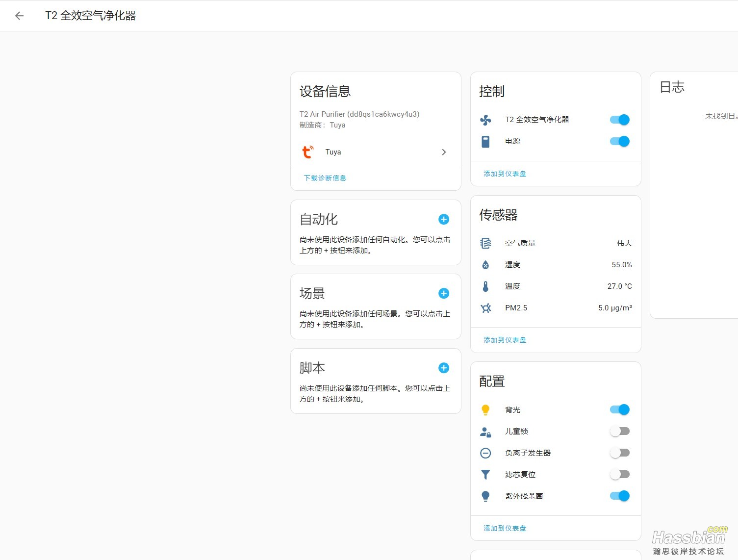Click the PM2.5 particle icon
738x560 pixels.
[x=485, y=308]
